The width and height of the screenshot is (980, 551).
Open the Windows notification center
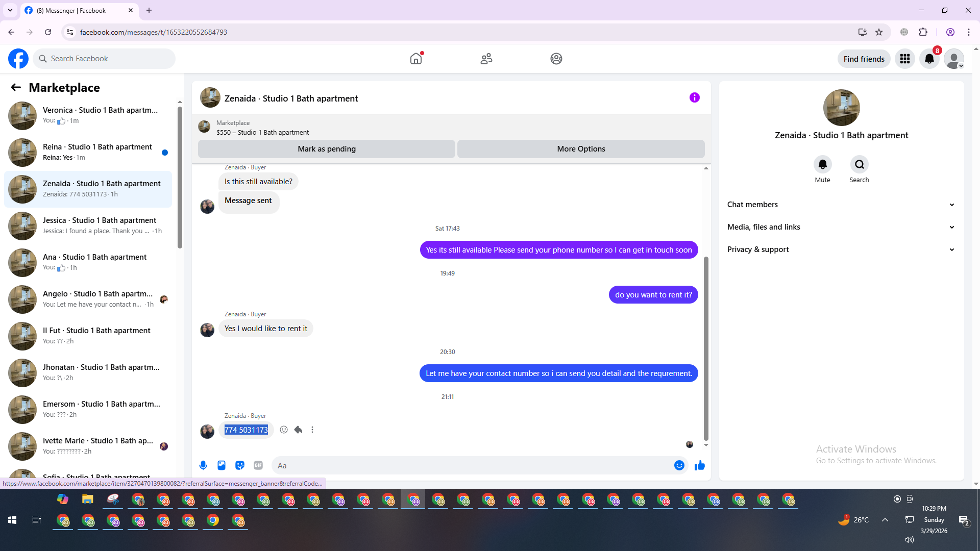(964, 520)
